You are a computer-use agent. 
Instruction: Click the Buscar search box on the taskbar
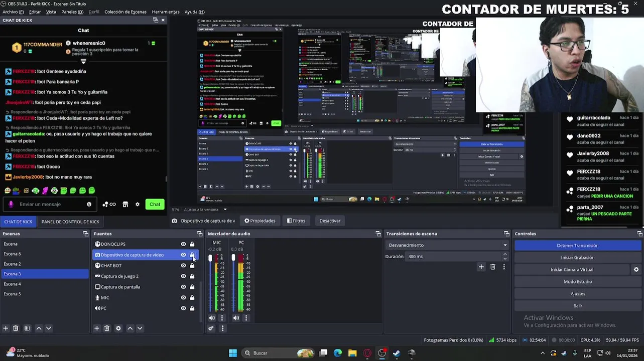[x=279, y=353]
